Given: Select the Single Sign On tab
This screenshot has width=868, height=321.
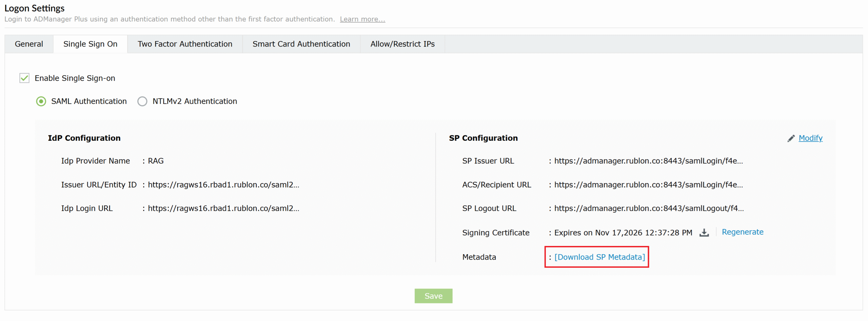Looking at the screenshot, I should (x=90, y=44).
